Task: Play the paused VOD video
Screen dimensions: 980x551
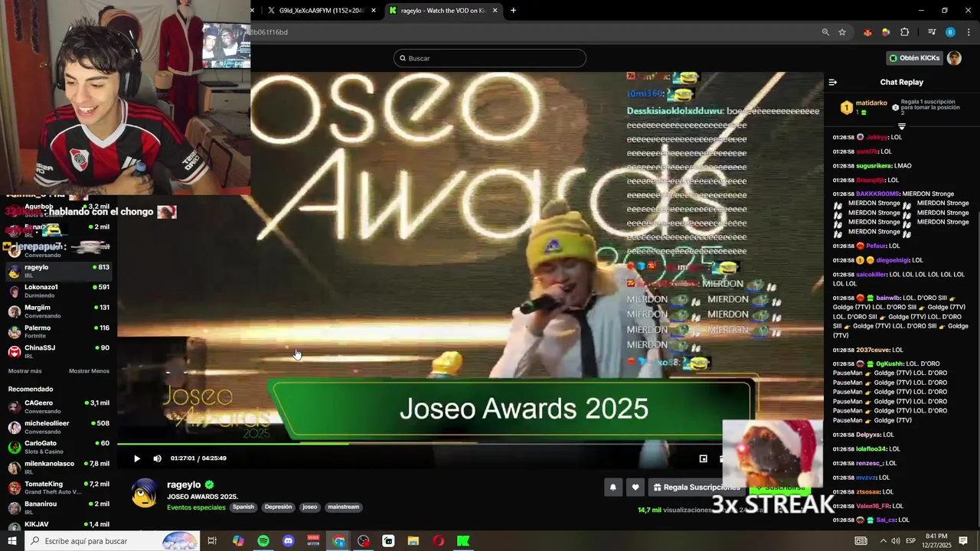Action: tap(137, 458)
